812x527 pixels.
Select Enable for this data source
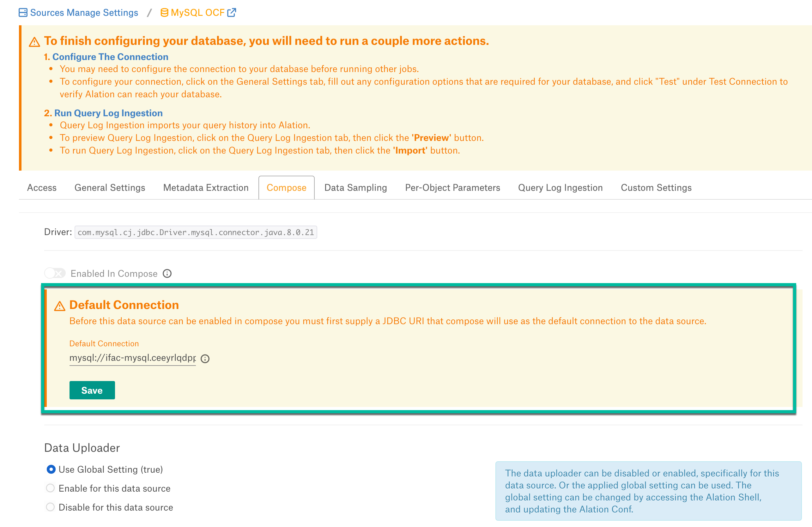(51, 488)
